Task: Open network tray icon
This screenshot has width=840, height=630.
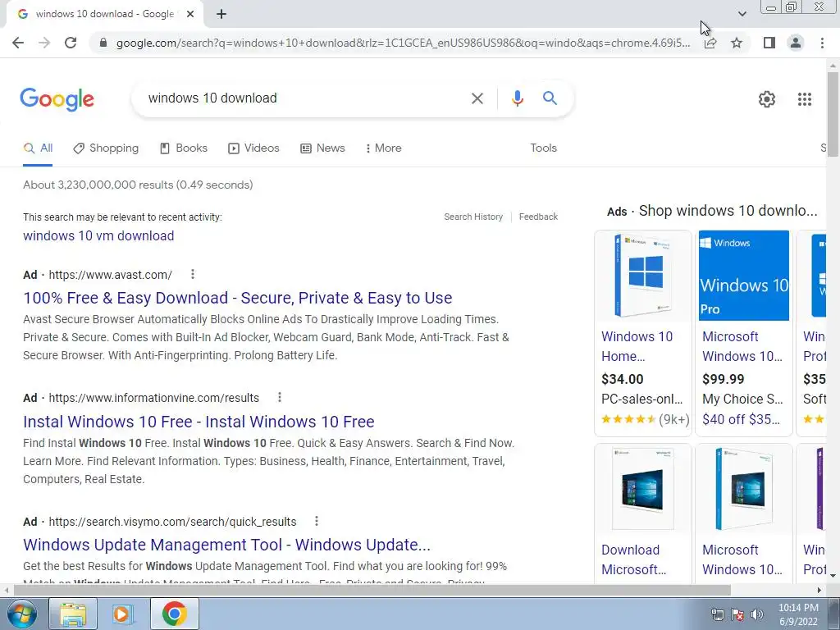Action: pyautogui.click(x=717, y=614)
